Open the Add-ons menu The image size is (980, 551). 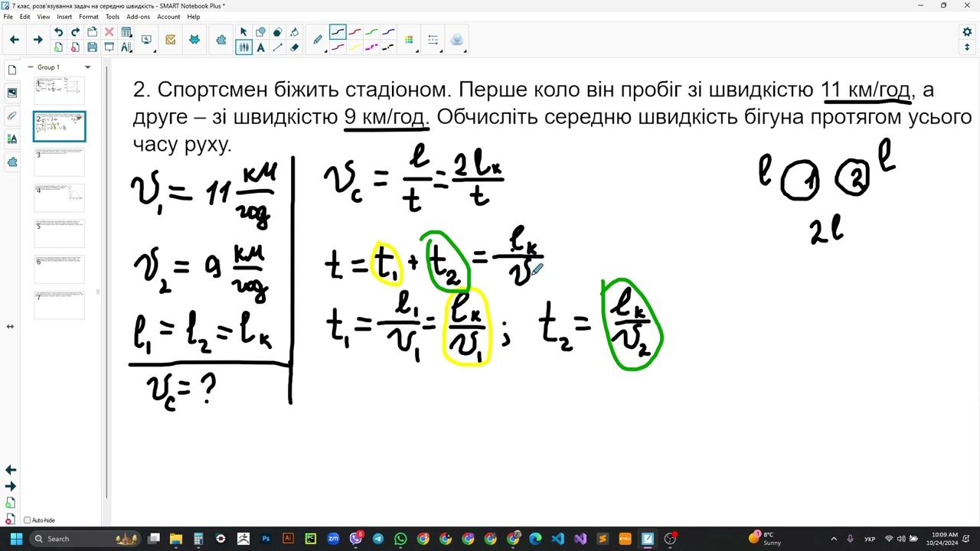tap(139, 17)
